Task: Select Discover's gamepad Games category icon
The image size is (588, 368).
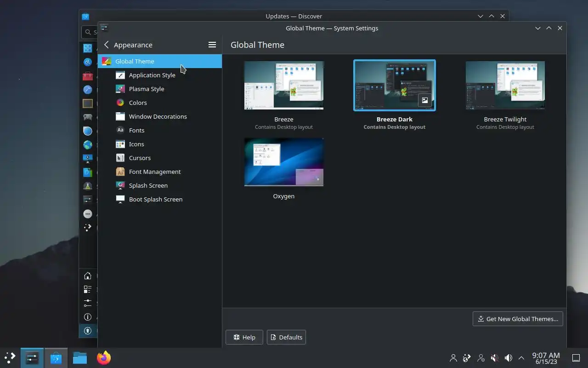Action: coord(88,117)
